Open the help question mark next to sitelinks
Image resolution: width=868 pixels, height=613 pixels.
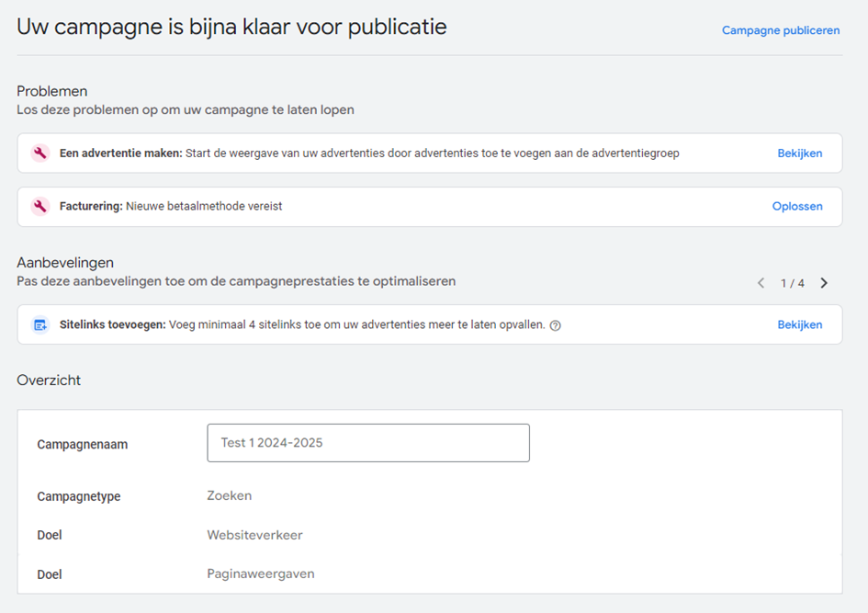click(555, 325)
